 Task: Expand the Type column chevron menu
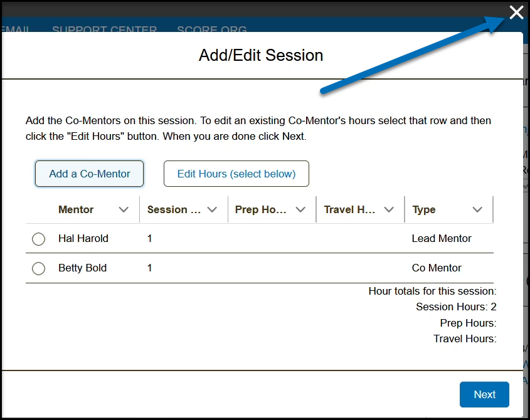pyautogui.click(x=477, y=209)
